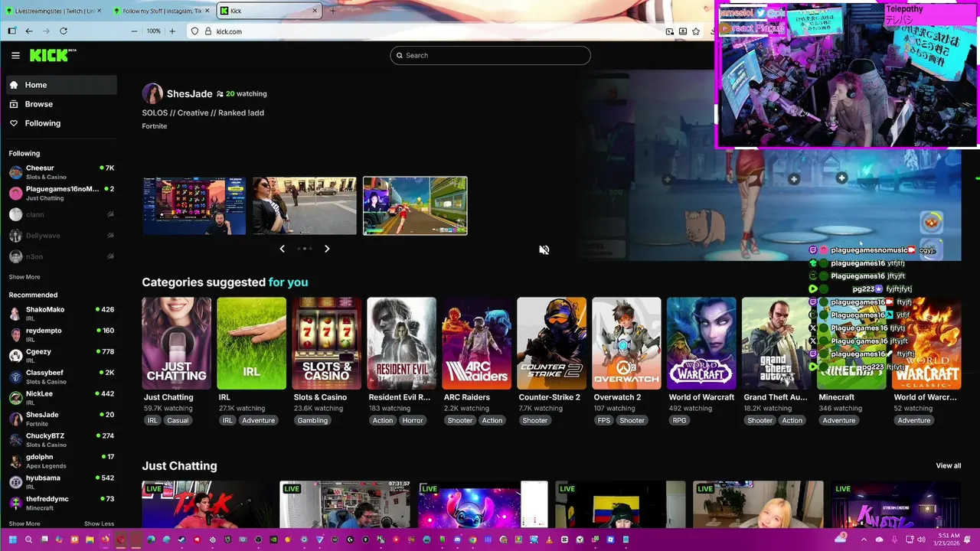
Task: Open File Explorer from the taskbar
Action: pyautogui.click(x=90, y=540)
